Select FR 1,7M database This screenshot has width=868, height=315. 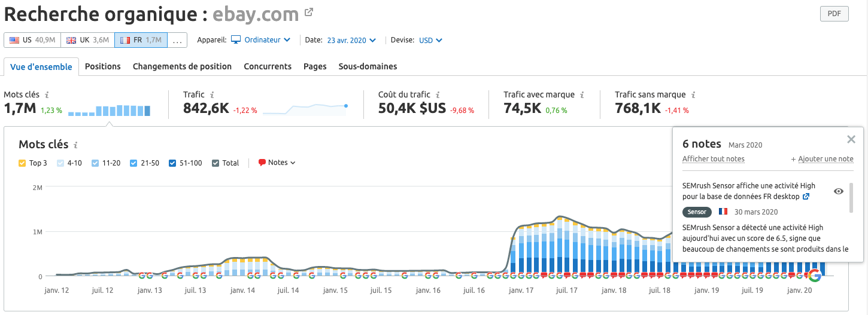point(141,40)
